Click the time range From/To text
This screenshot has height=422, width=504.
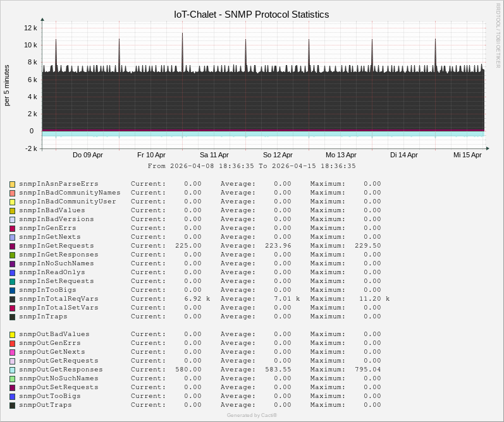[252, 166]
